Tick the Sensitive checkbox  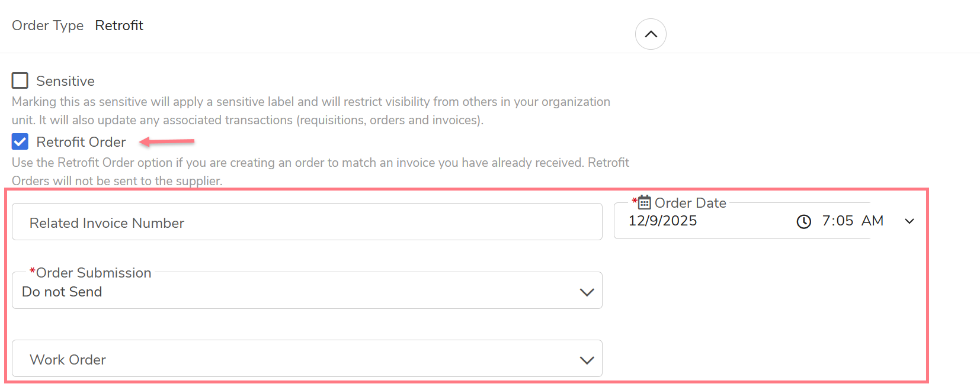point(20,80)
